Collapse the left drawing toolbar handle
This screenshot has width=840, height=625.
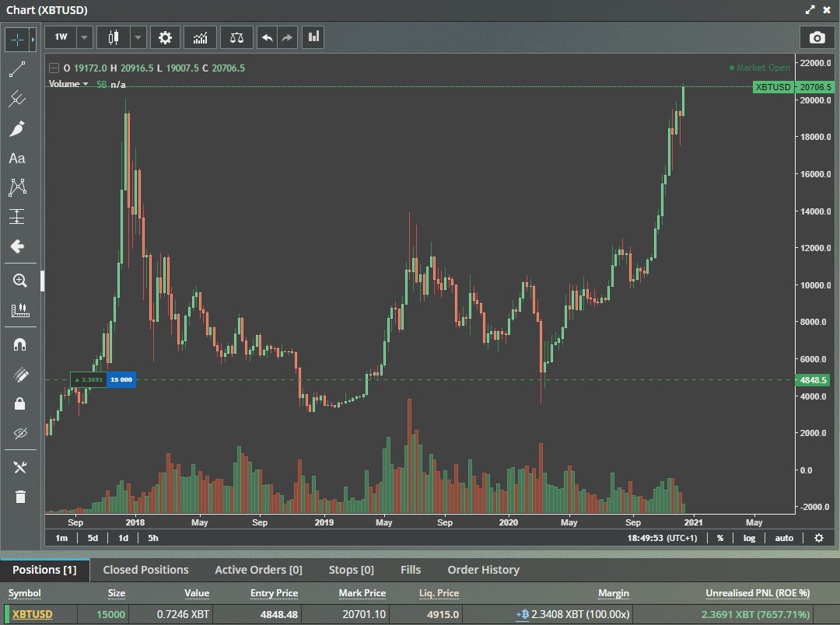[42, 281]
